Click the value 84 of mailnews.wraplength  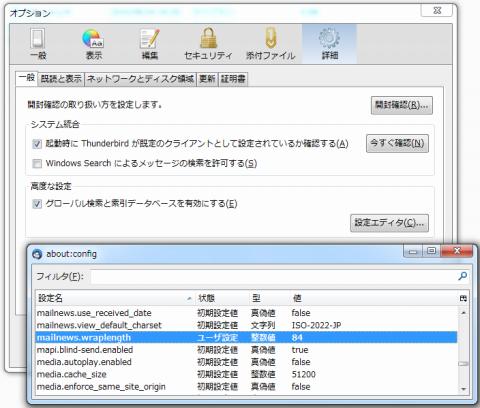[x=297, y=338]
